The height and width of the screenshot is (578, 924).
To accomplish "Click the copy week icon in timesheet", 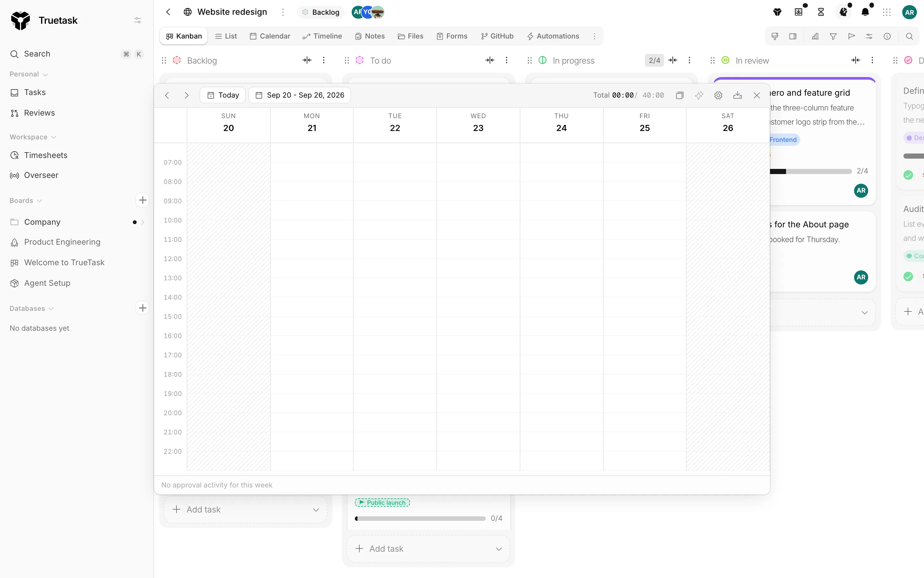I will point(680,95).
